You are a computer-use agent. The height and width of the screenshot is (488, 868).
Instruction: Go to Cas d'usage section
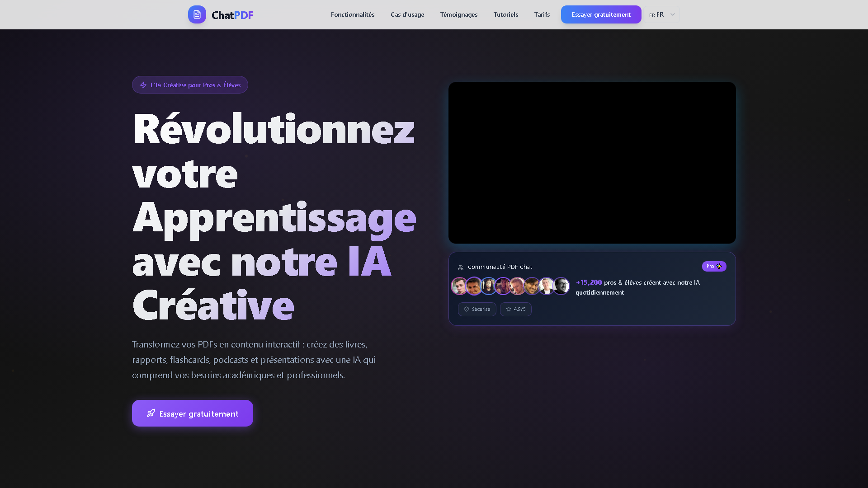click(x=407, y=14)
